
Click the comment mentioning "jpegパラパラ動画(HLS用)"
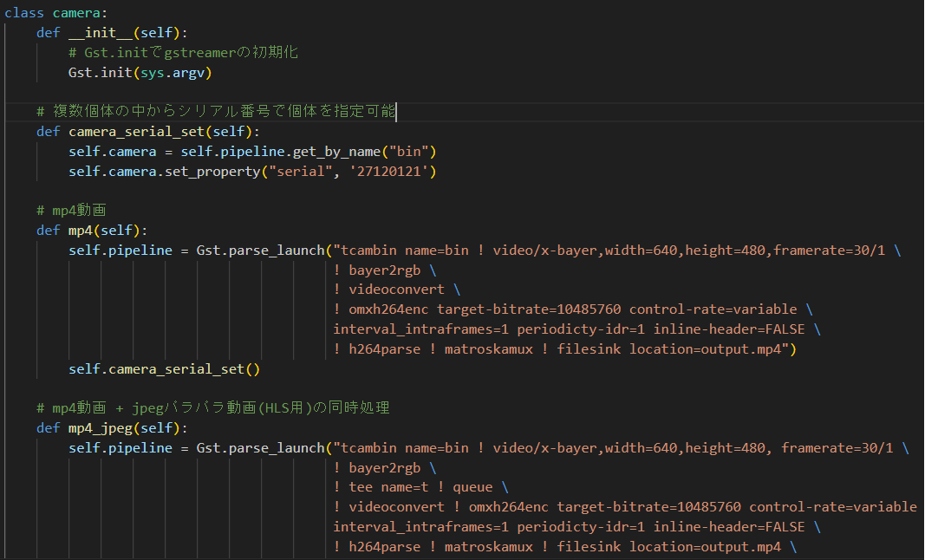pyautogui.click(x=213, y=408)
